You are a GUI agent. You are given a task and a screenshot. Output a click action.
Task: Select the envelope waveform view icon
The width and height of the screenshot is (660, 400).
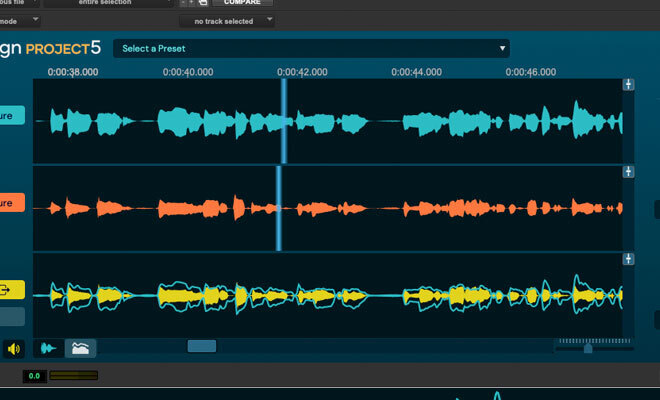tap(80, 348)
